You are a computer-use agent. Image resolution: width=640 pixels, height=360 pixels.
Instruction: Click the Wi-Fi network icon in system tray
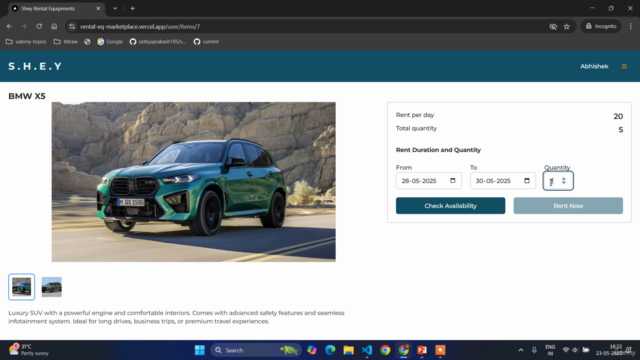(x=566, y=350)
